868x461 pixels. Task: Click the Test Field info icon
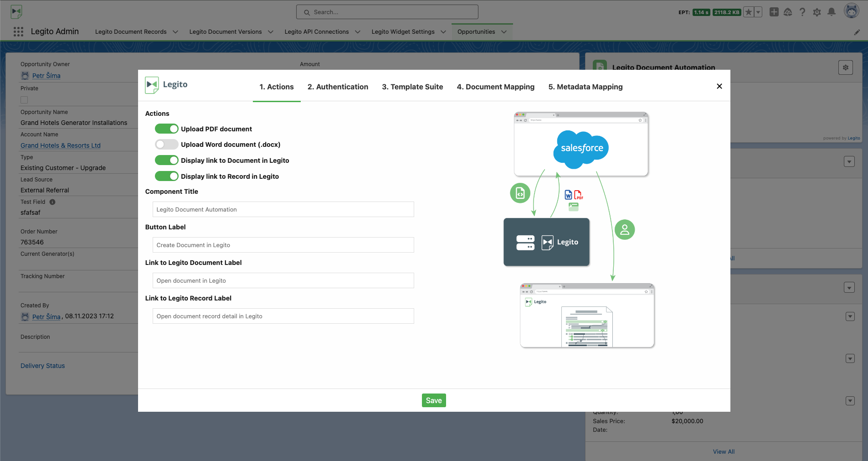click(x=52, y=202)
